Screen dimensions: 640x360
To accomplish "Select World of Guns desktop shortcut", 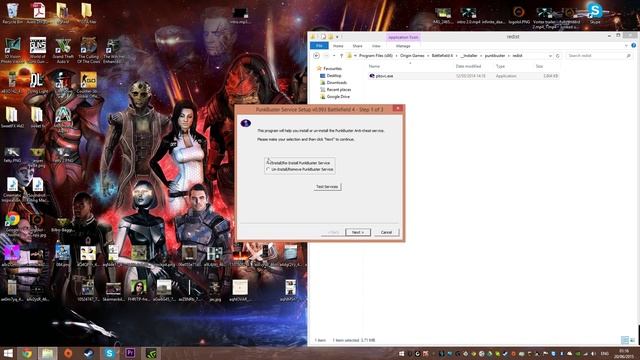I will [38, 51].
